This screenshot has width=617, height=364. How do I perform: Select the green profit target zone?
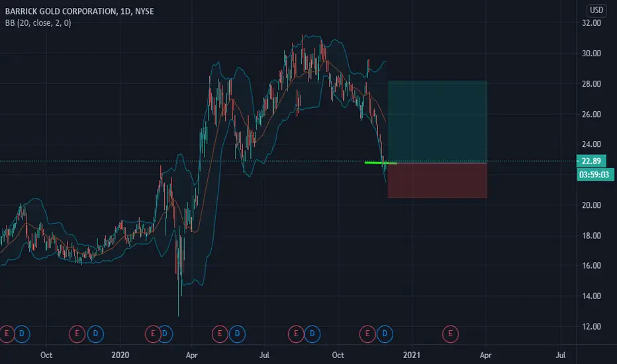point(438,122)
